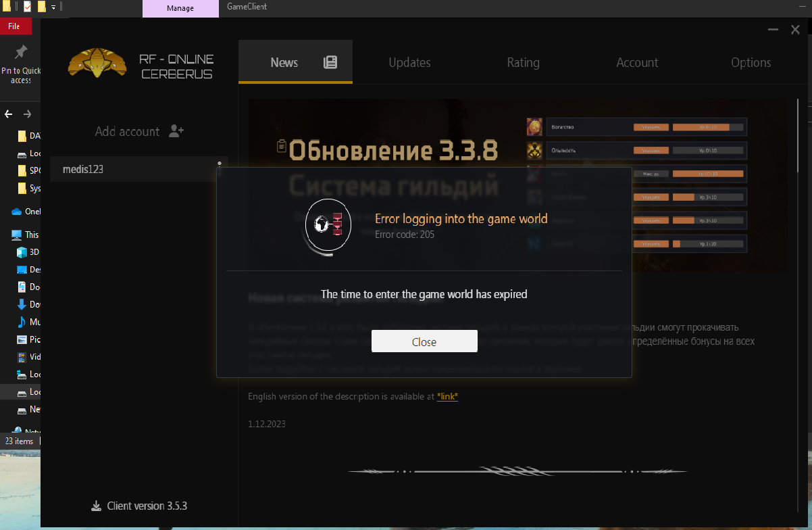
Task: Click the Properties checkmark icon in Explorer's title bar
Action: [28, 7]
